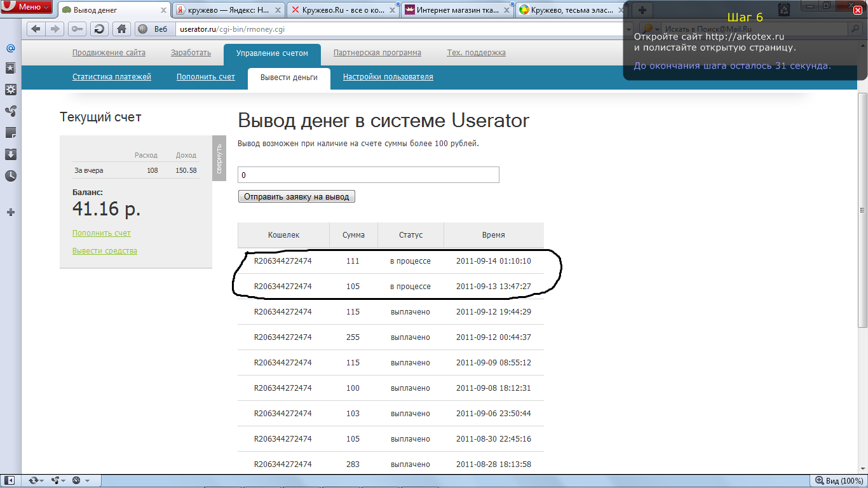
Task: Click the address bar URL field
Action: [x=400, y=29]
